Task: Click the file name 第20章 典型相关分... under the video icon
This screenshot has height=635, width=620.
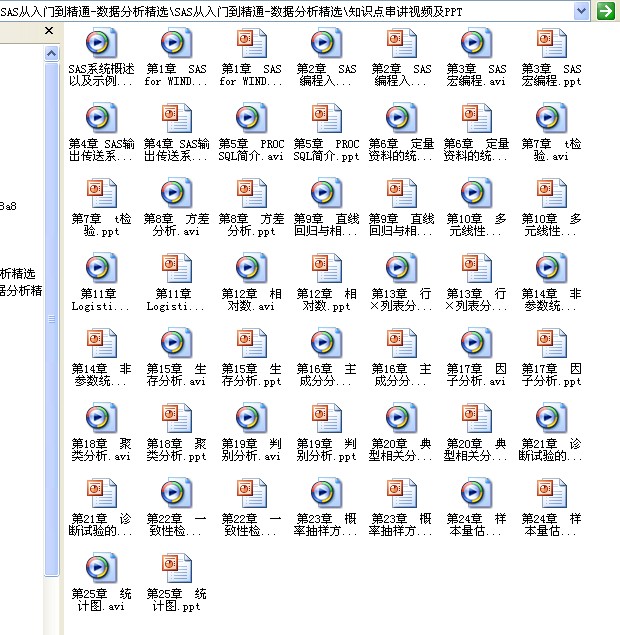Action: coord(401,450)
